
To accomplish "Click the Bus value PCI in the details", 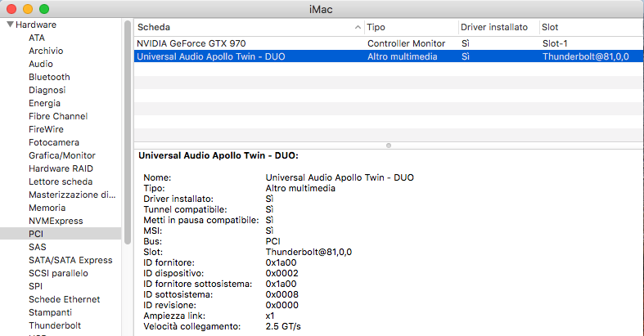I will point(272,241).
